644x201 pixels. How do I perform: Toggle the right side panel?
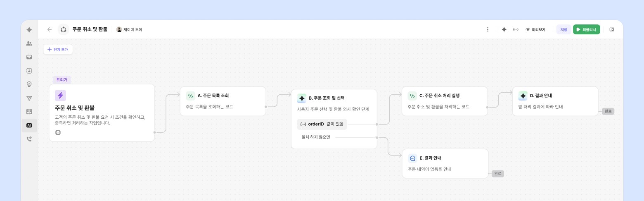coord(612,29)
